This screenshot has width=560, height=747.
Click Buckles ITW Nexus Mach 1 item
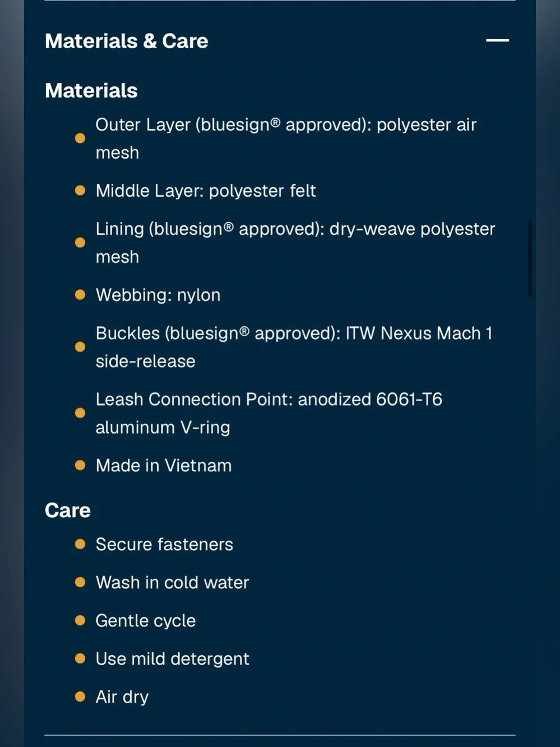coord(294,347)
